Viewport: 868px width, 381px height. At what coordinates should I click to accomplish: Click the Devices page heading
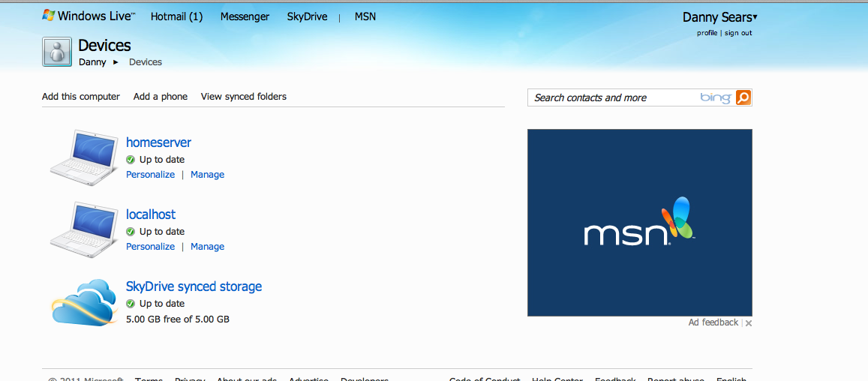point(104,46)
